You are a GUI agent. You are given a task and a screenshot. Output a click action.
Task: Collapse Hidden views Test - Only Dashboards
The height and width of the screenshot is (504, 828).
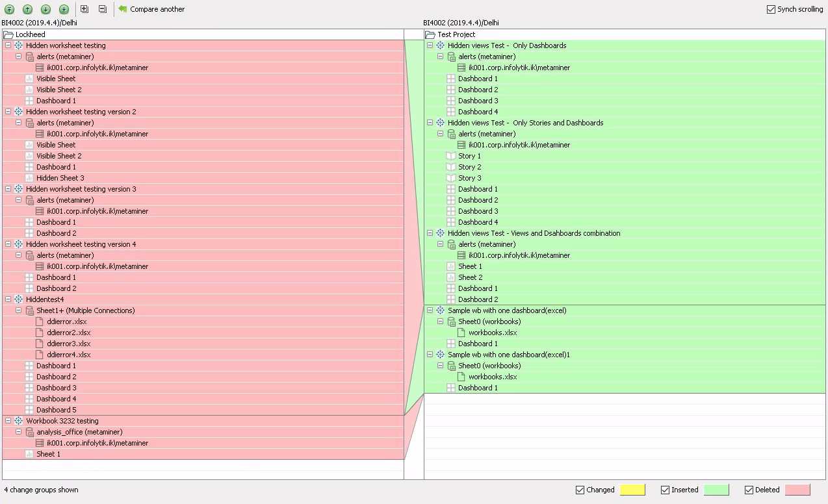click(430, 45)
